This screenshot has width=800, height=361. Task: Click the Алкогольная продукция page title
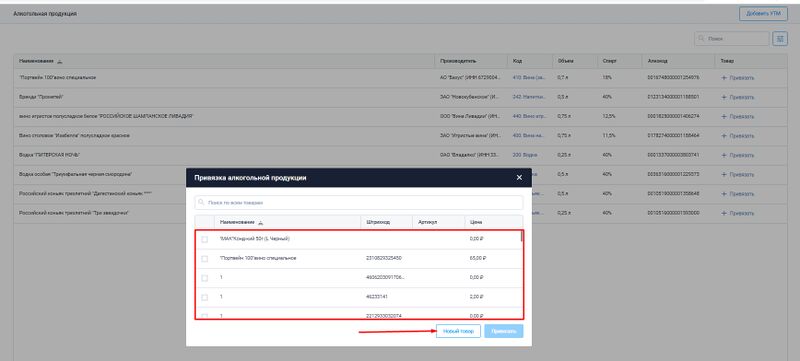pyautogui.click(x=45, y=14)
